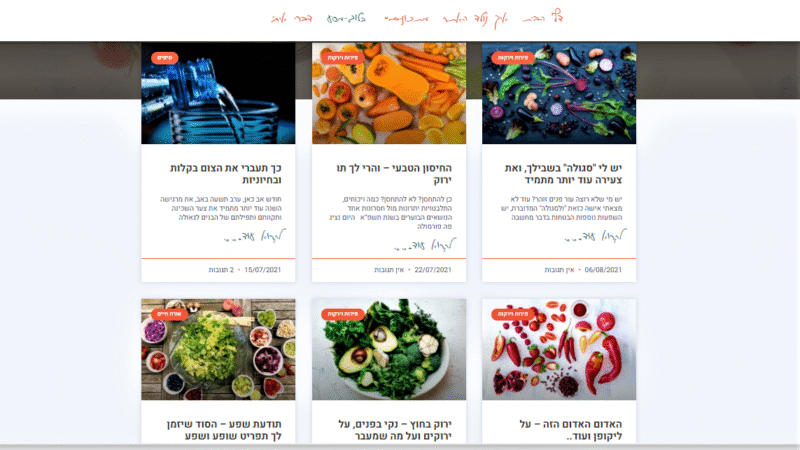
Task: Open the איך נולד הרעיון menu item
Action: tap(475, 19)
